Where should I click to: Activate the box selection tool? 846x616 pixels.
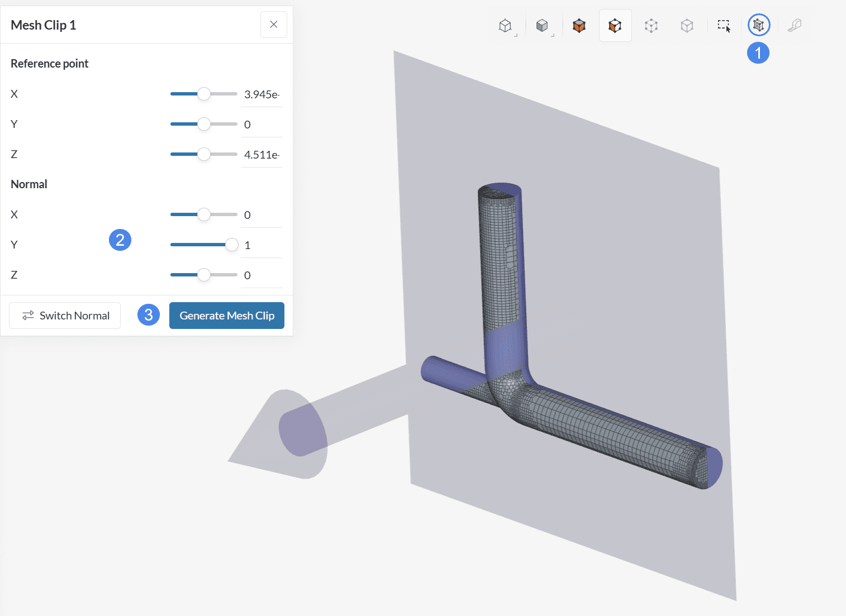coord(724,26)
